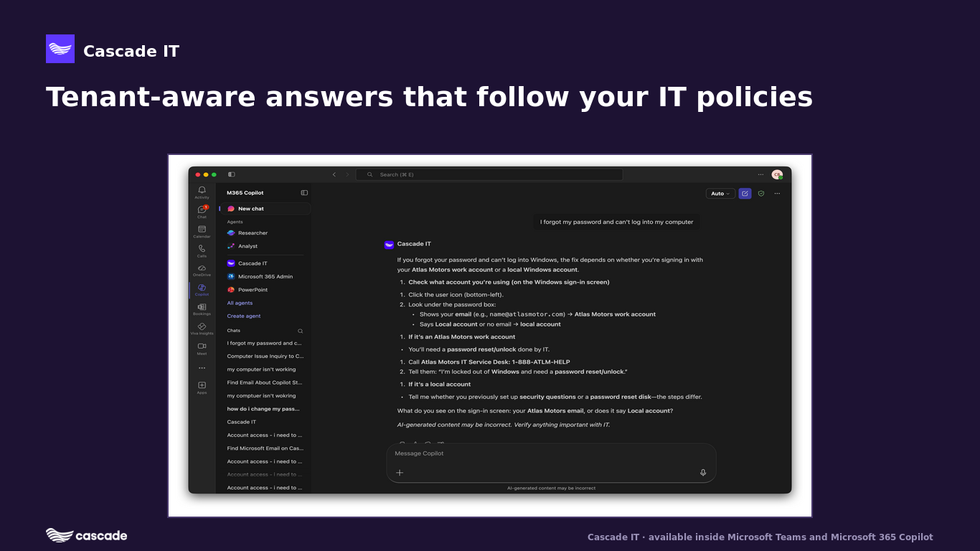Add an attachment with the plus icon

click(400, 473)
